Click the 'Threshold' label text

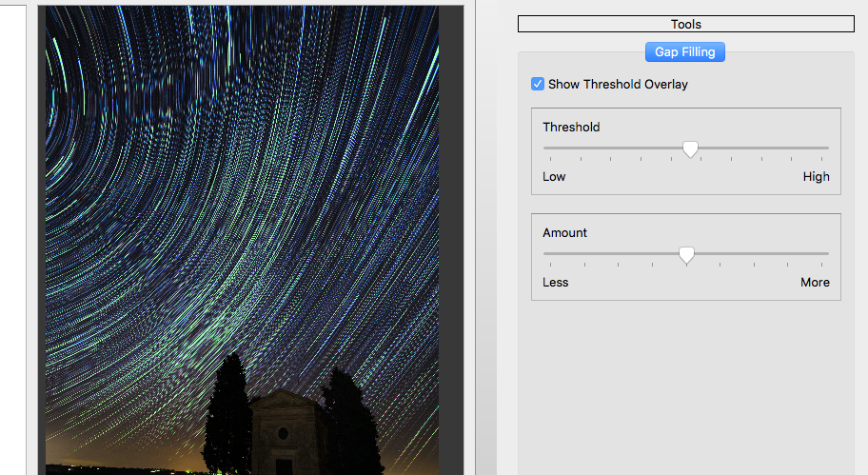pos(571,127)
